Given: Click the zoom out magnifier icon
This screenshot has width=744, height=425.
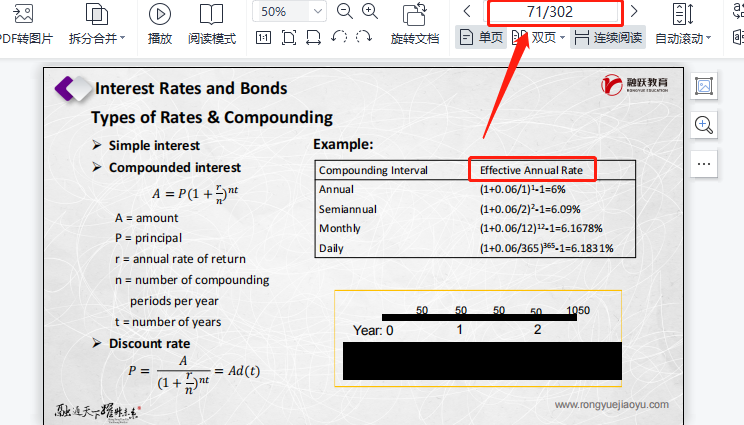Looking at the screenshot, I should 345,11.
